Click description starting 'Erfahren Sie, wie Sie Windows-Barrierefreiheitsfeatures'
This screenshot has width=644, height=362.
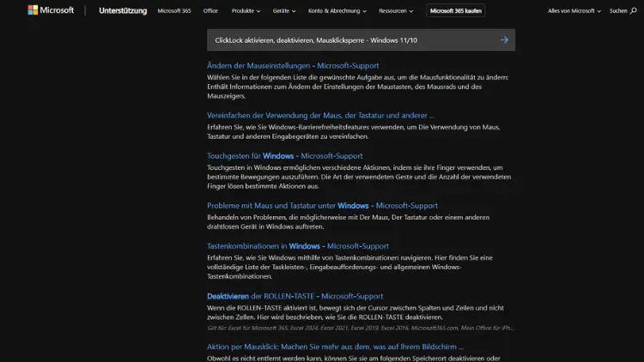(x=353, y=132)
